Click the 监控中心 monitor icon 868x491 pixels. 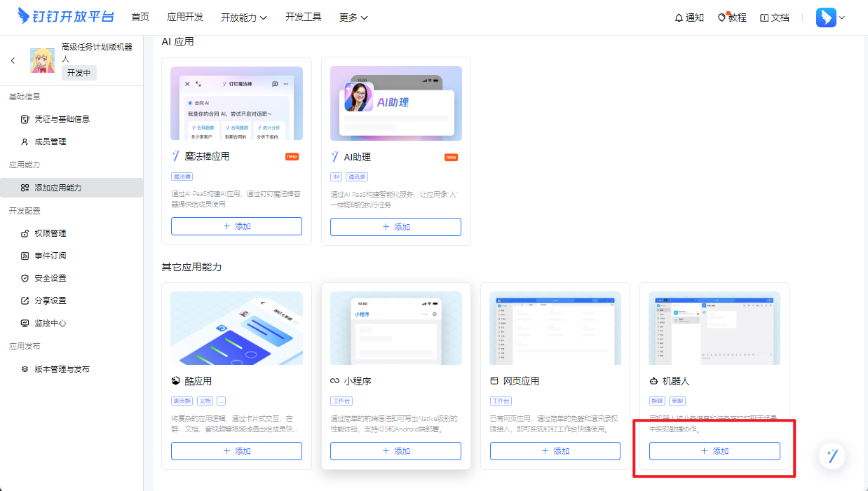point(25,323)
